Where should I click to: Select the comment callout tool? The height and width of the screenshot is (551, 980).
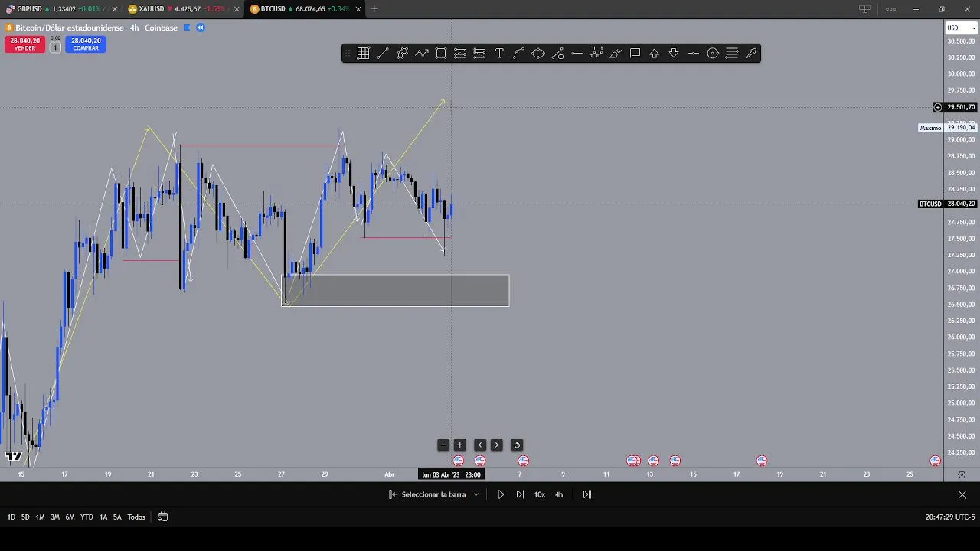click(x=635, y=53)
